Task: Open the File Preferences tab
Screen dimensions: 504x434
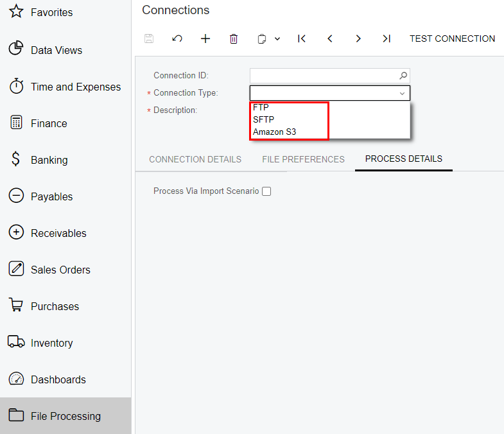Action: [x=303, y=159]
